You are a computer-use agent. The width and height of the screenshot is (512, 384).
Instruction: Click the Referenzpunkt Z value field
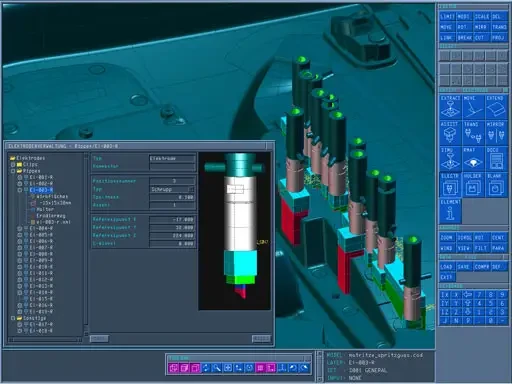[172, 236]
